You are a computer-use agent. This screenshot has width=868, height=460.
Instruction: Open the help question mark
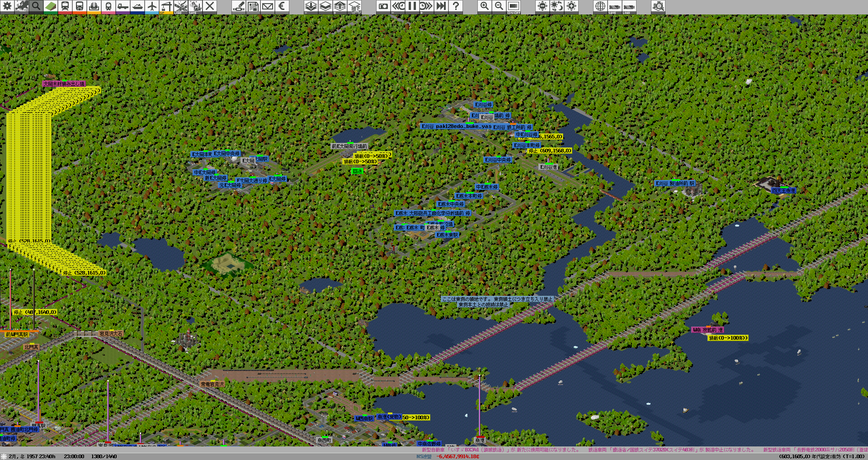tap(456, 6)
